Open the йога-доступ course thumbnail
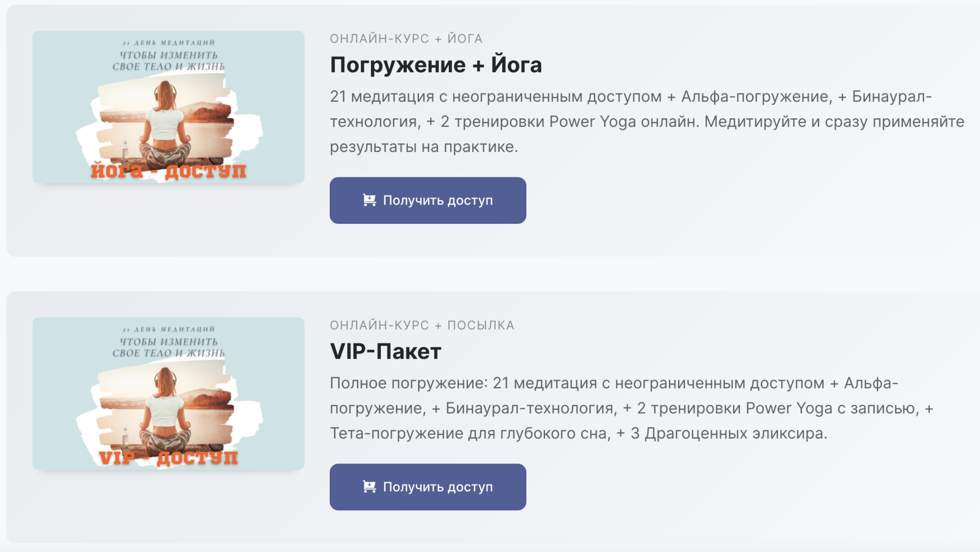Screen dimensions: 980x552 coord(168,107)
